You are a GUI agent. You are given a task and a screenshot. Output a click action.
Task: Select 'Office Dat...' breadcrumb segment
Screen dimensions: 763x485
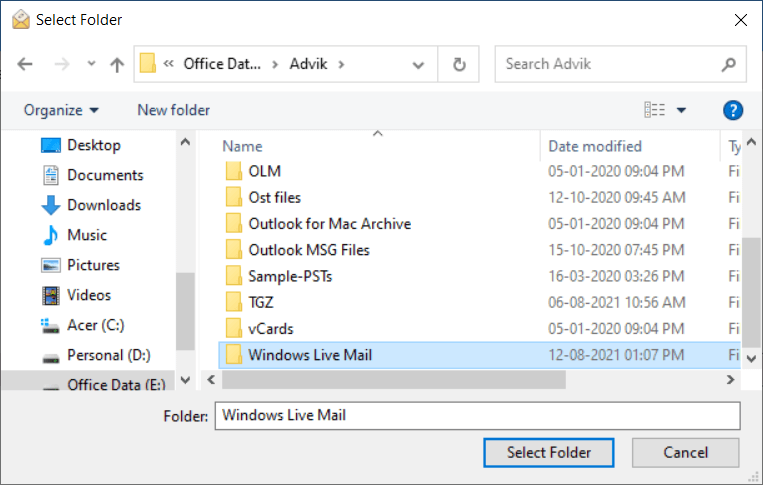[222, 64]
